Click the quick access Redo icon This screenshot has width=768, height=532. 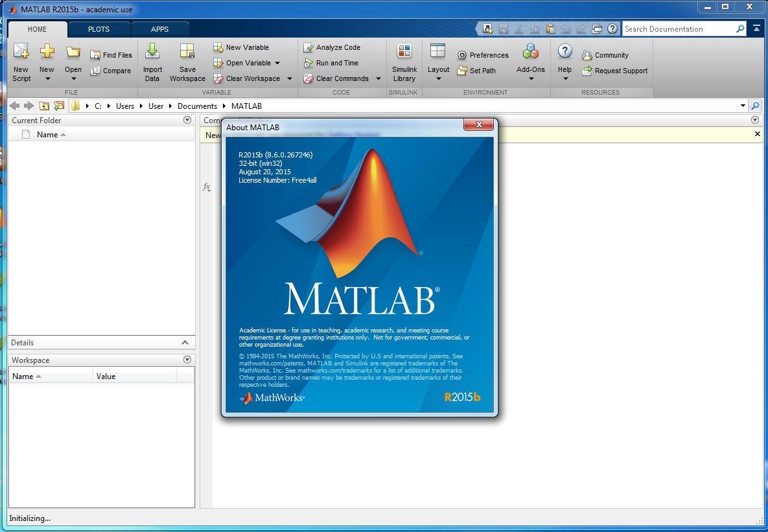point(581,29)
